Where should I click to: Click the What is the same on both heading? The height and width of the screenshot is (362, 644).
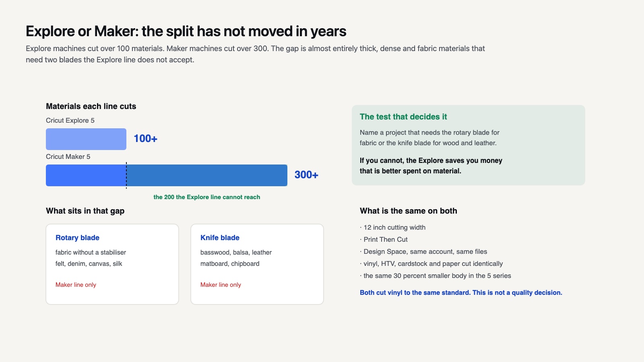409,211
